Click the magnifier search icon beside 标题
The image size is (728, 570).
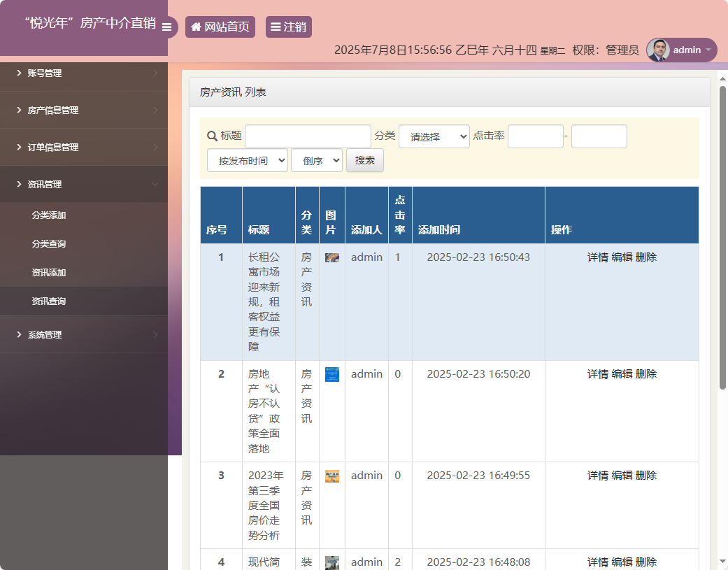coord(209,136)
